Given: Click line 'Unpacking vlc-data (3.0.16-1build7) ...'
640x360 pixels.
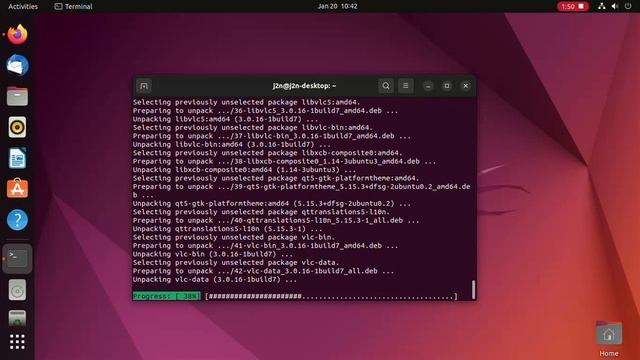Looking at the screenshot, I should [x=215, y=280].
